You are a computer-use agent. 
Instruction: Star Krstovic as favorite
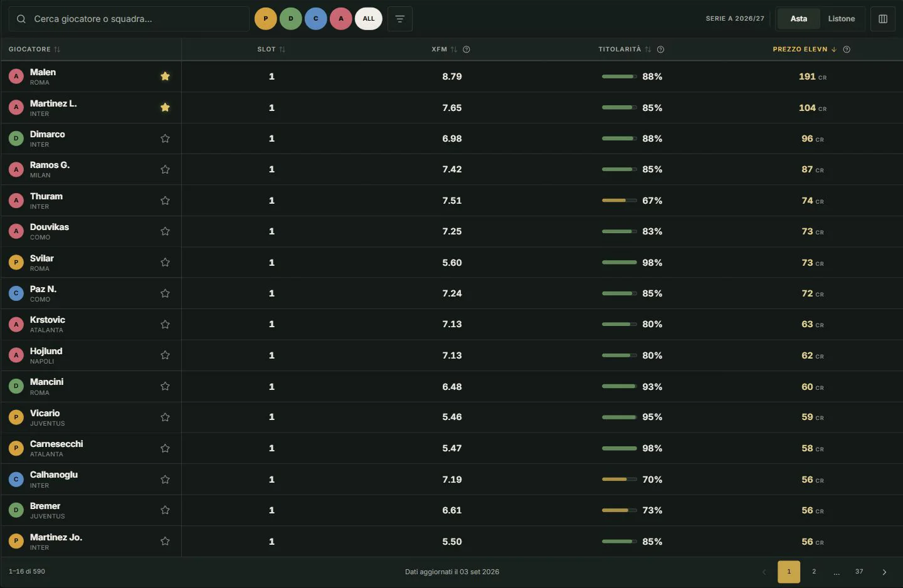click(x=165, y=324)
